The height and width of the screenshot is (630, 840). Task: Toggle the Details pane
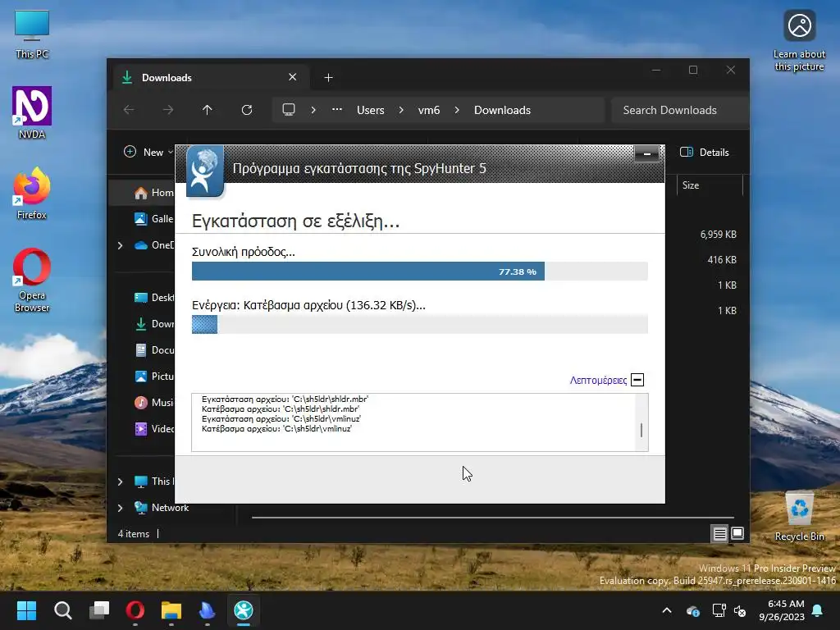(x=704, y=152)
